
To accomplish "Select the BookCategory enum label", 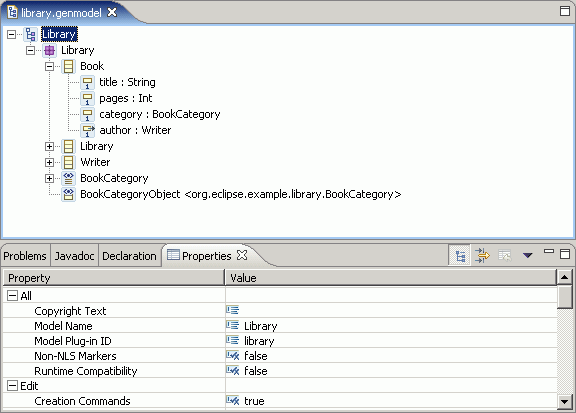I will [x=114, y=178].
